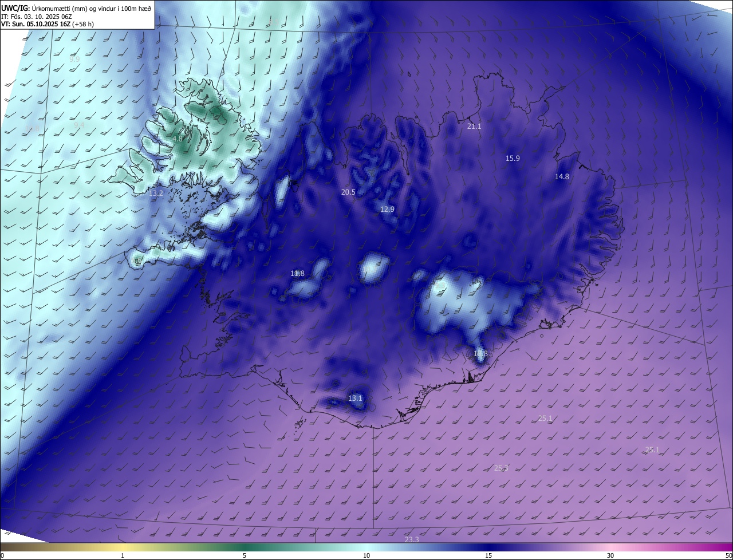Click the 11.8 value on the map
The width and height of the screenshot is (733, 560).
click(x=297, y=273)
